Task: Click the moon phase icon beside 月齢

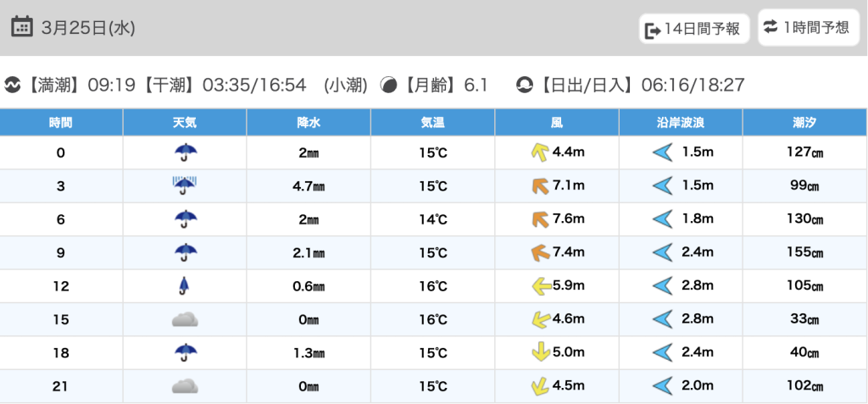Action: (x=389, y=85)
